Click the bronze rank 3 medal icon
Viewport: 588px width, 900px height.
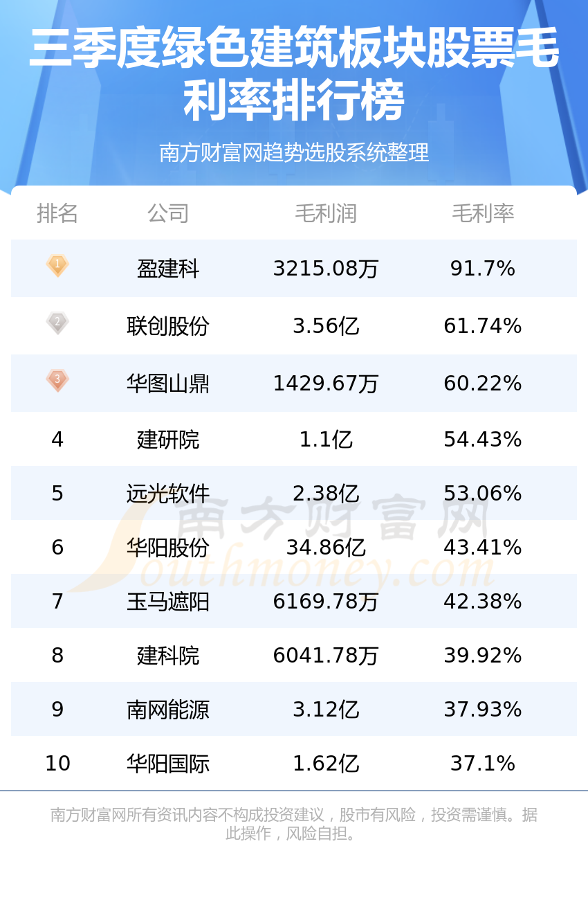pyautogui.click(x=57, y=380)
